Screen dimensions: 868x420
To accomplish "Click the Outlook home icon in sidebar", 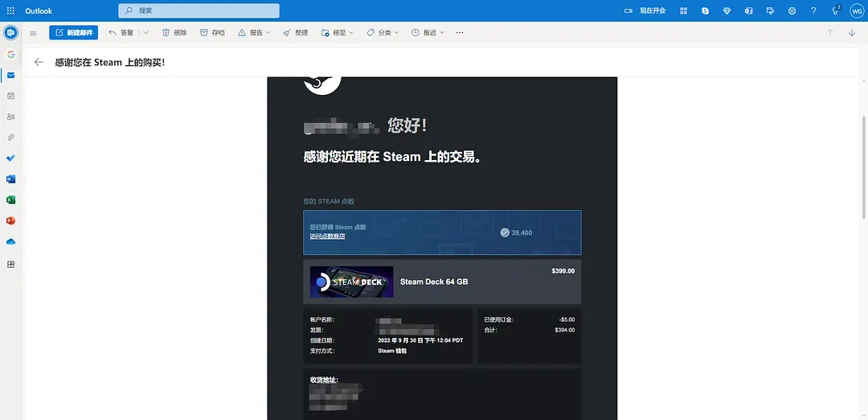I will (x=10, y=33).
